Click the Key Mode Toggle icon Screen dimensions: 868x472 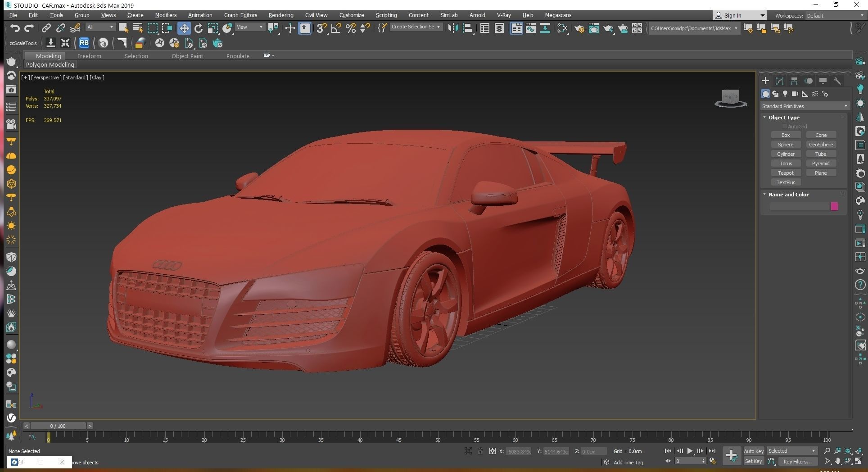pos(668,461)
